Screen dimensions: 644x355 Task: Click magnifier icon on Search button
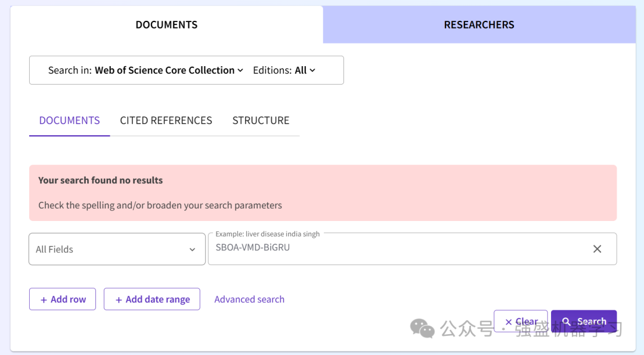tap(566, 322)
